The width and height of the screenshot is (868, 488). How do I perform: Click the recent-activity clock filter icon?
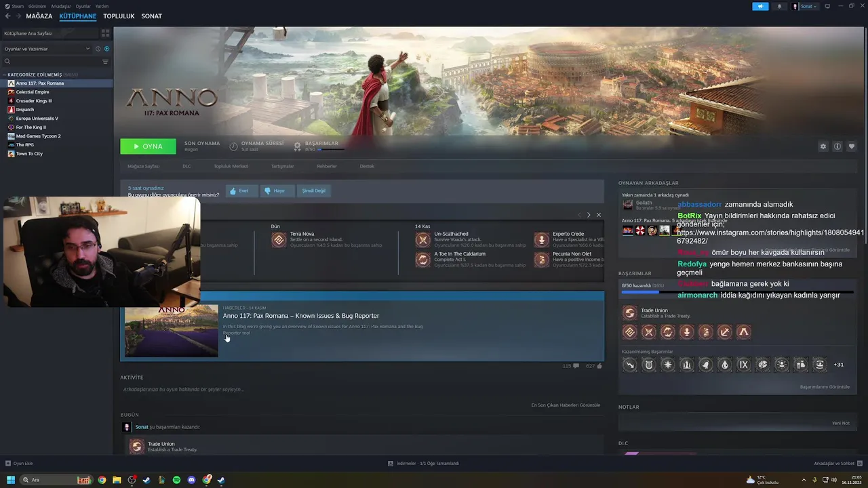(98, 49)
